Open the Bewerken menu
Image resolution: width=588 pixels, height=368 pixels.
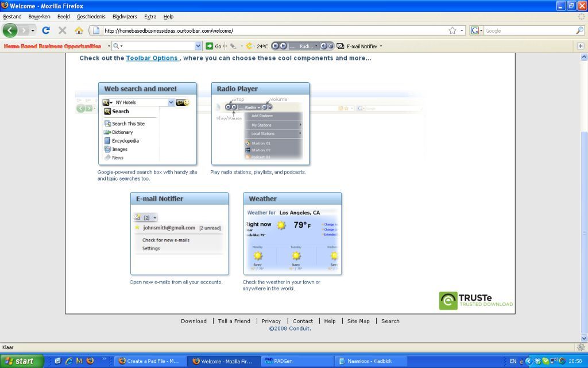(x=40, y=17)
